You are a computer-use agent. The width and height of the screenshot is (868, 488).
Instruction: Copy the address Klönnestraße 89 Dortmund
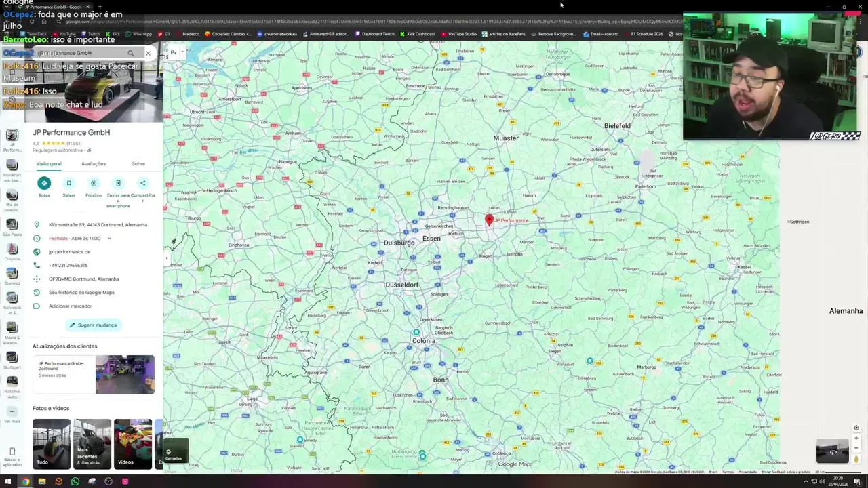[x=98, y=225]
